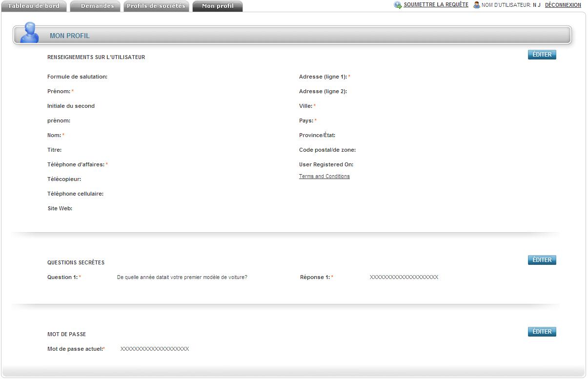The image size is (588, 380).
Task: Click the 'Question 1:' label
Action: pyautogui.click(x=62, y=277)
